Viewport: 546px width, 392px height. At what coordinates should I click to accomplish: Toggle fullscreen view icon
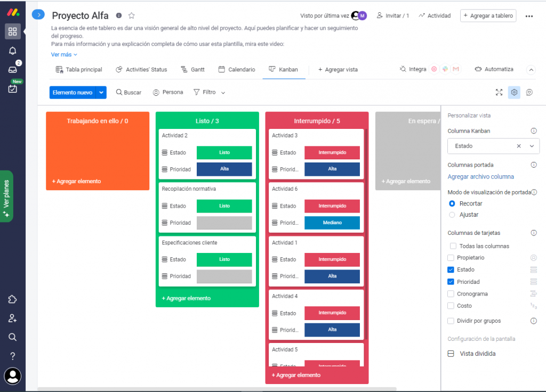[499, 92]
